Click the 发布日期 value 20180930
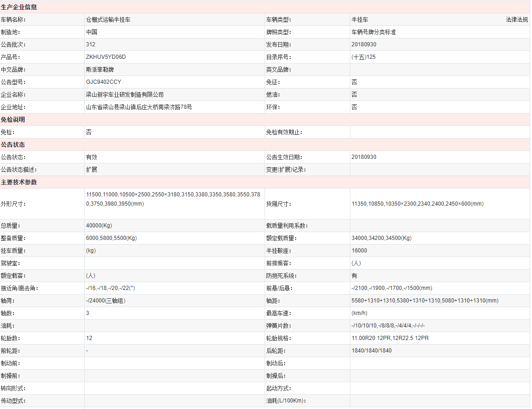Screen dimensions: 532x409 364,45
